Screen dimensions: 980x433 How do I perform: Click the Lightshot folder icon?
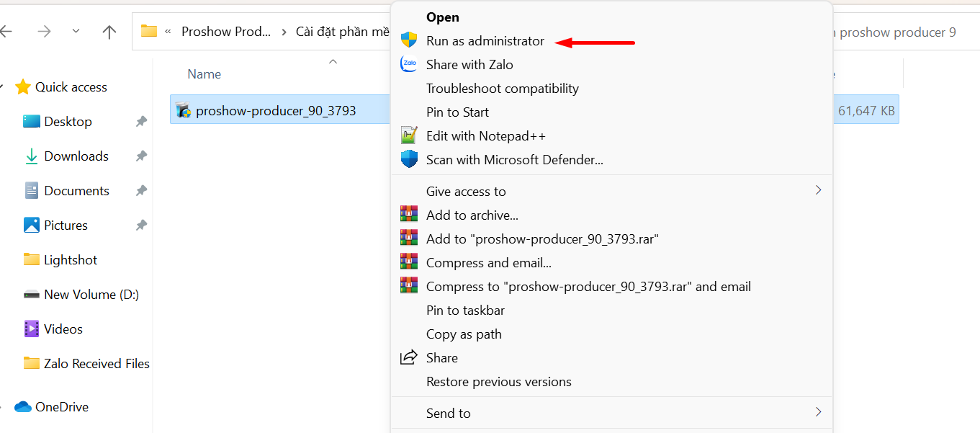point(32,259)
